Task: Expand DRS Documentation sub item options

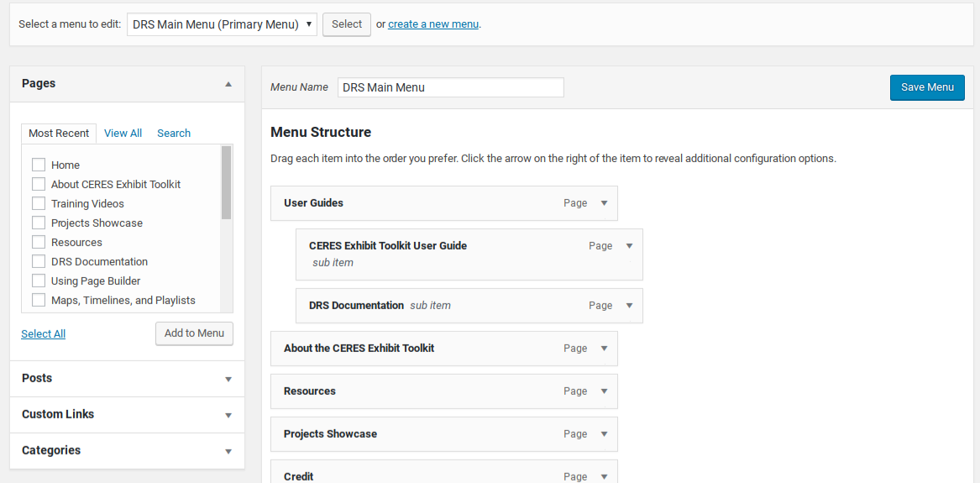Action: (x=629, y=306)
